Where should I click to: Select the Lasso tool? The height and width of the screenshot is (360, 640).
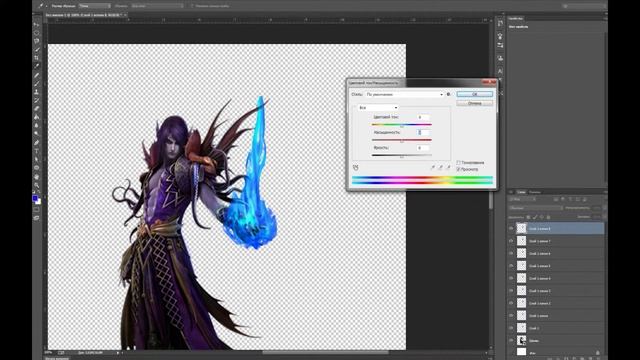36,41
